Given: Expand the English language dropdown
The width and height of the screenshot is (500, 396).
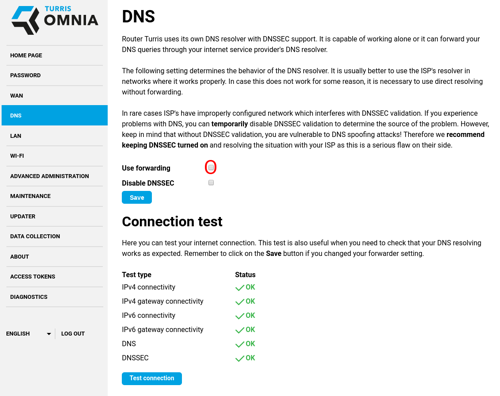Looking at the screenshot, I should click(x=28, y=334).
